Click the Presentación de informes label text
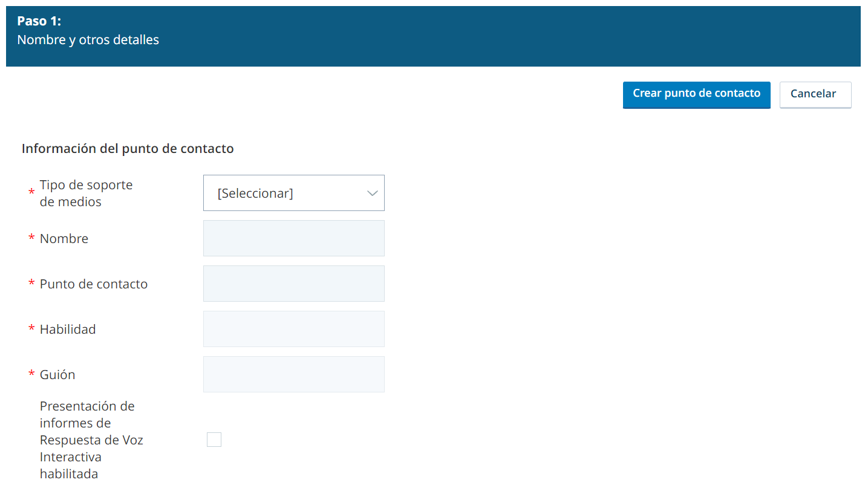 [91, 440]
